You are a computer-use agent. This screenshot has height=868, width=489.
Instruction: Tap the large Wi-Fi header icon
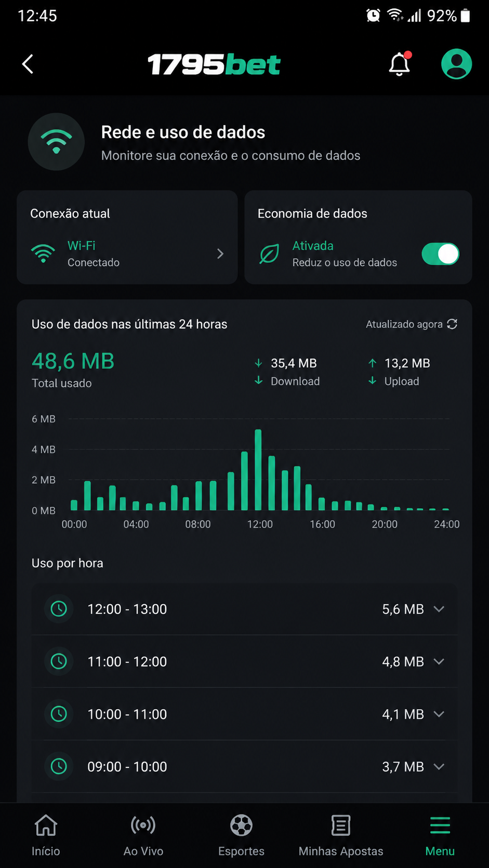56,142
